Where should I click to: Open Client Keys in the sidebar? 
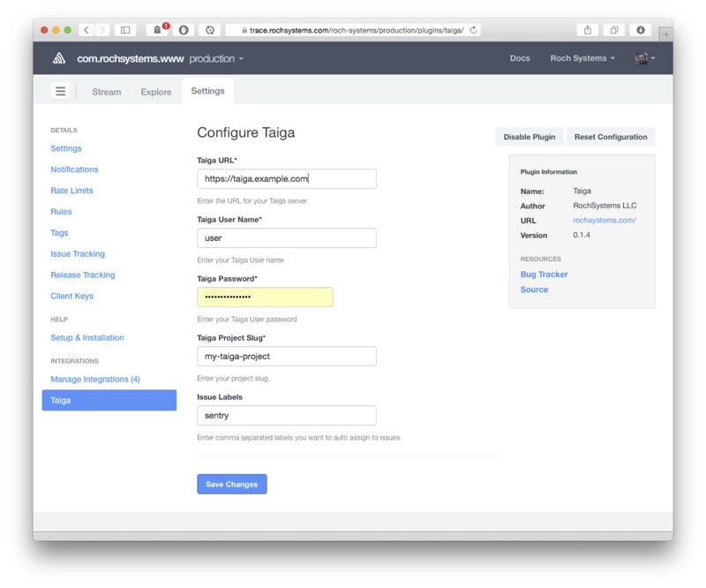coord(71,296)
